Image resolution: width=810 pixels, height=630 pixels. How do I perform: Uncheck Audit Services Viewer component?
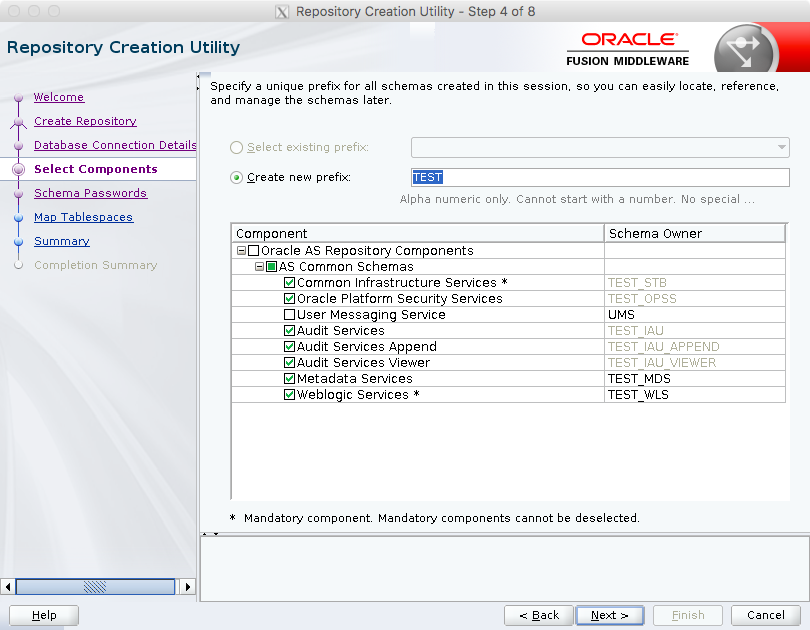click(x=290, y=362)
